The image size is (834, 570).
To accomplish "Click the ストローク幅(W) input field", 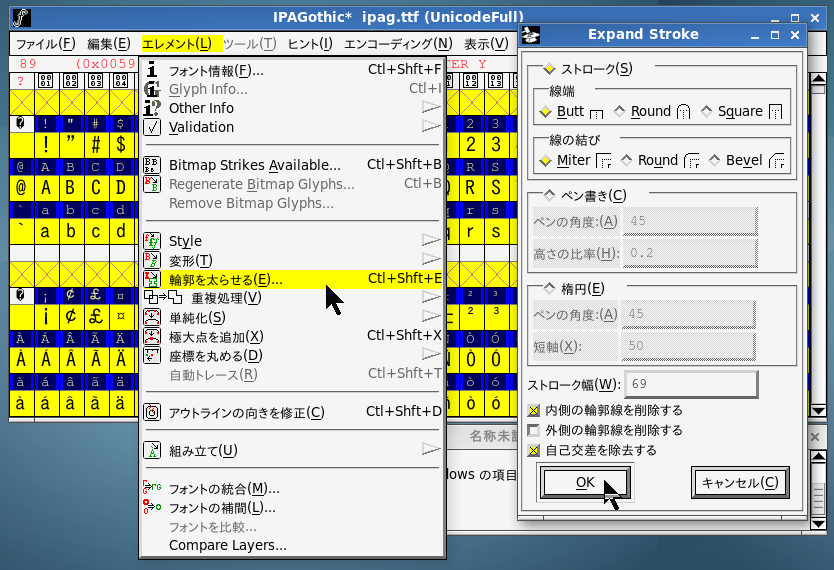I will (x=691, y=384).
